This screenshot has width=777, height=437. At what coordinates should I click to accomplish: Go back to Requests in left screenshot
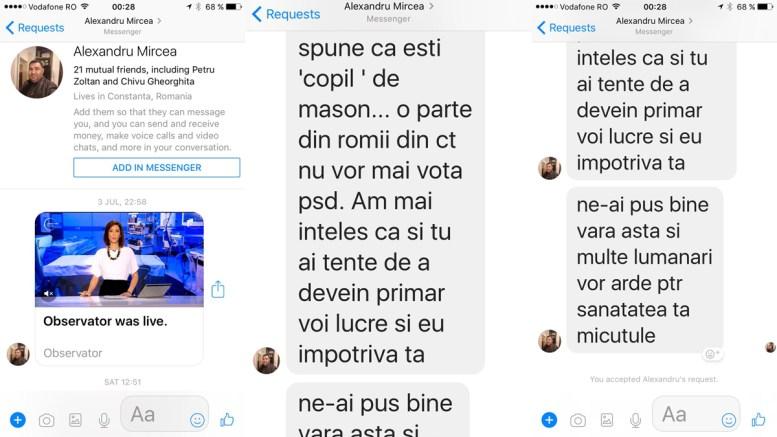35,28
